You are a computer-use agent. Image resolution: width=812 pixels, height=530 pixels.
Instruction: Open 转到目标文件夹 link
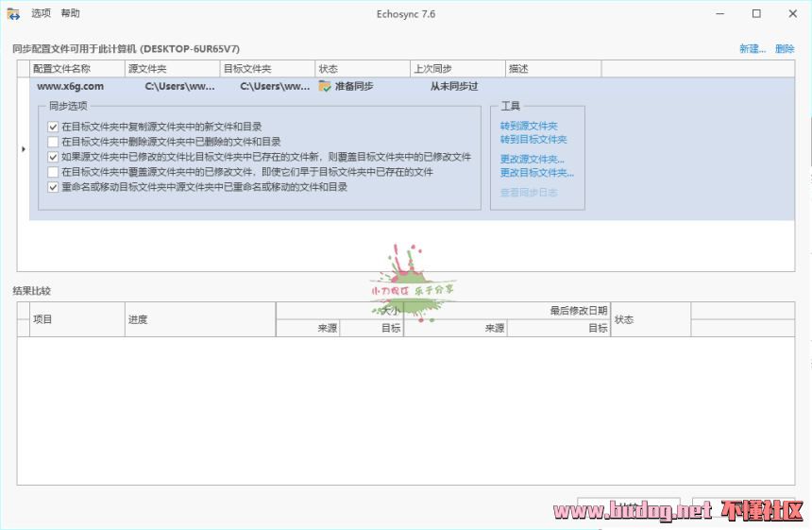tap(533, 140)
